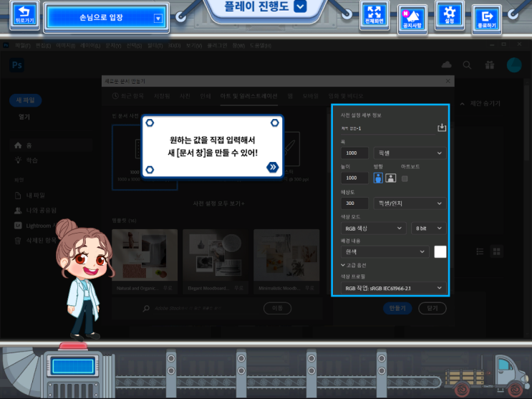The width and height of the screenshot is (532, 399).
Task: Select the Natural and Organic template thumbnail
Action: (145, 255)
